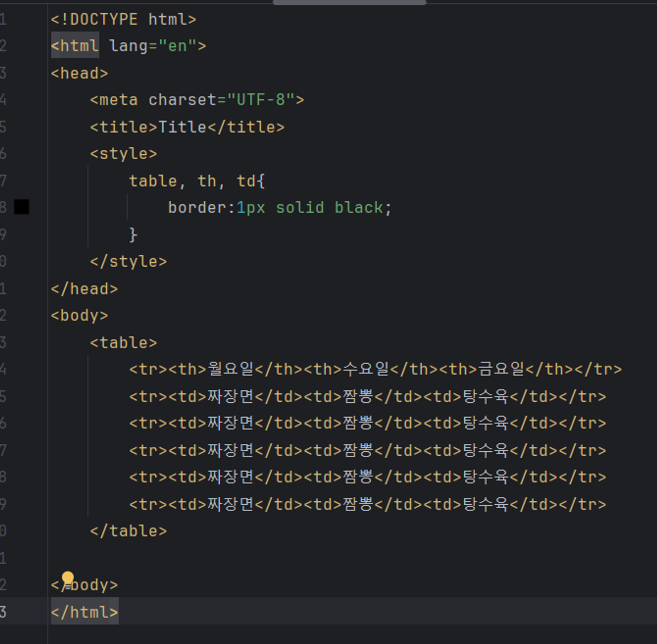This screenshot has height=644, width=657.
Task: Click the black color swatch in gutter
Action: [x=21, y=207]
